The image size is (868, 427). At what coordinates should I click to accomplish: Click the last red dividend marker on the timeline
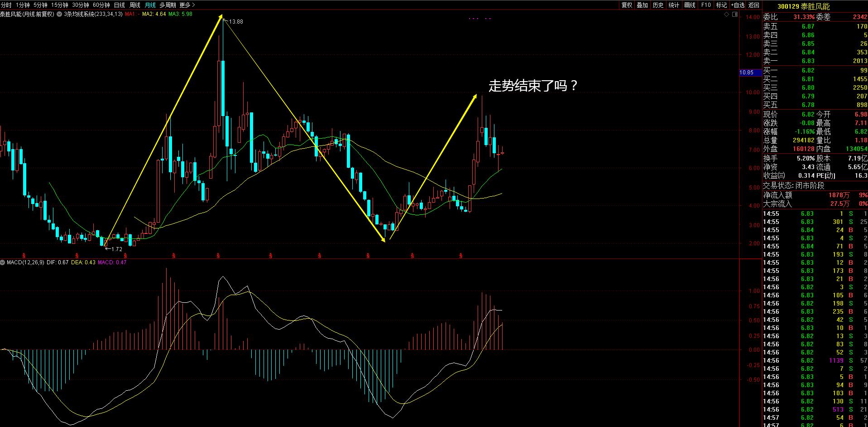(x=461, y=256)
